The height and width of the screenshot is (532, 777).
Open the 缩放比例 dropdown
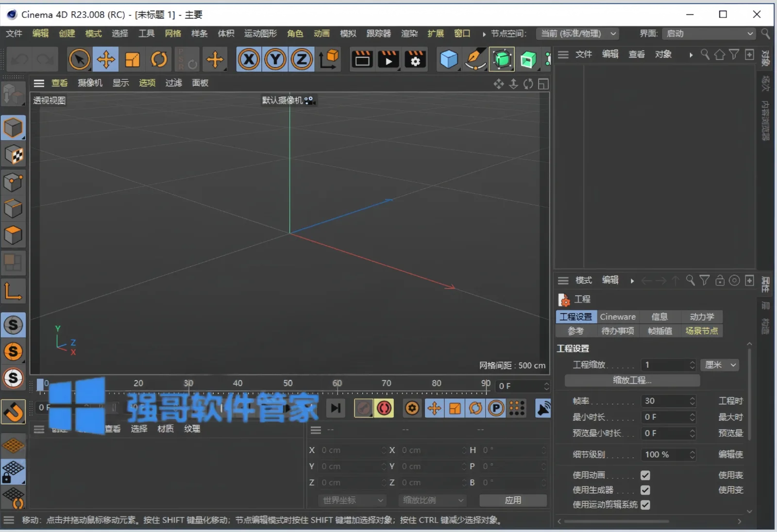point(432,500)
